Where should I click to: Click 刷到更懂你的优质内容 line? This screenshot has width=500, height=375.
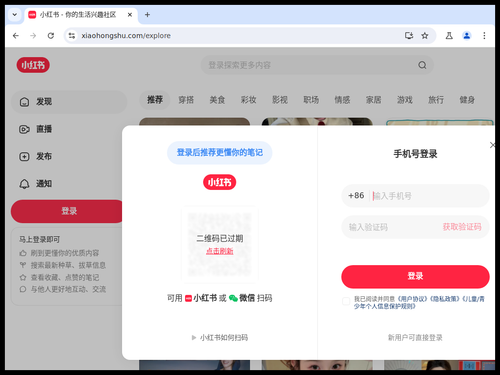[x=65, y=253]
